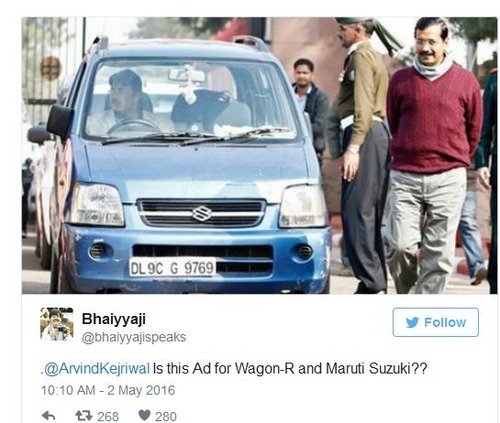Click the tweet text about Wagon-R
This screenshot has height=423, width=500.
[x=234, y=369]
